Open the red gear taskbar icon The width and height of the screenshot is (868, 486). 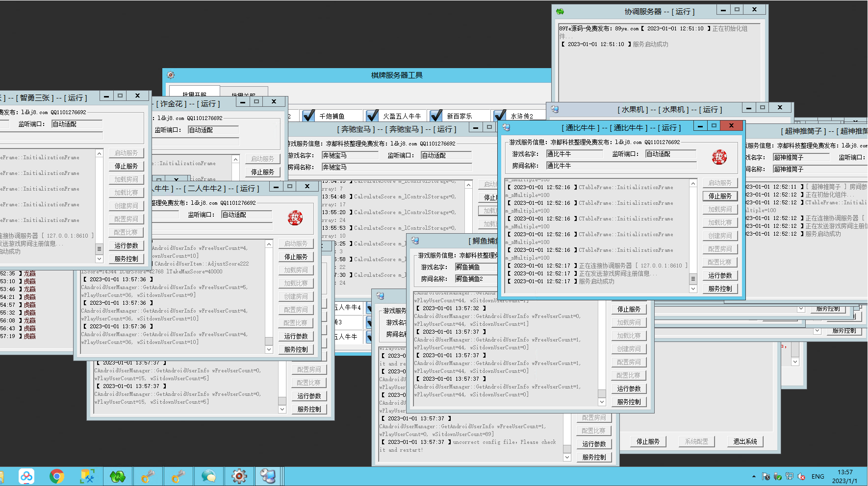coord(239,476)
